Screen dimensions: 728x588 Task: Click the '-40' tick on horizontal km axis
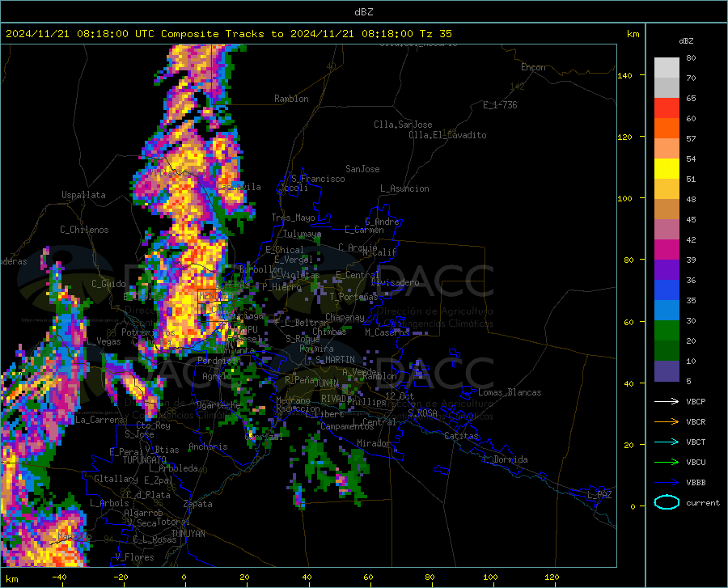(x=59, y=577)
